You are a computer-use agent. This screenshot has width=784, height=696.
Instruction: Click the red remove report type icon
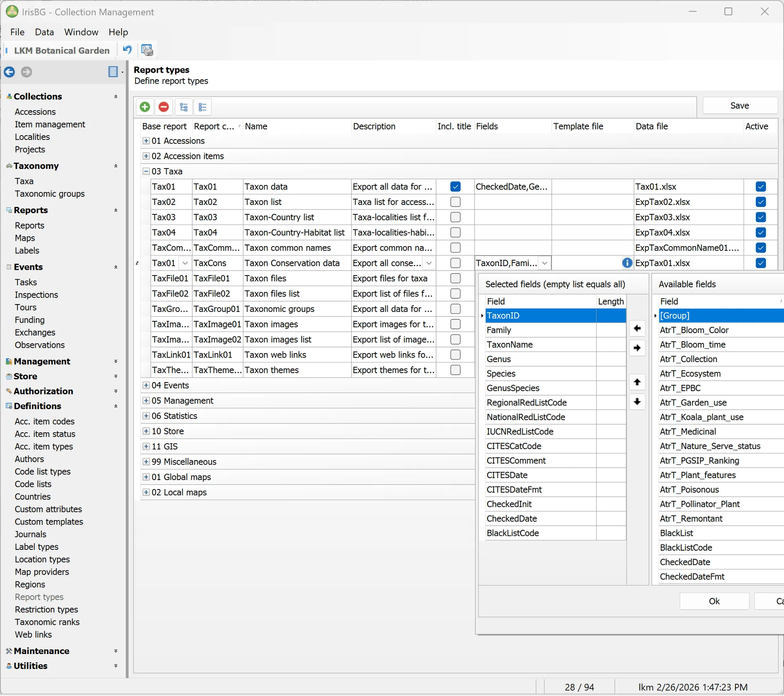164,107
